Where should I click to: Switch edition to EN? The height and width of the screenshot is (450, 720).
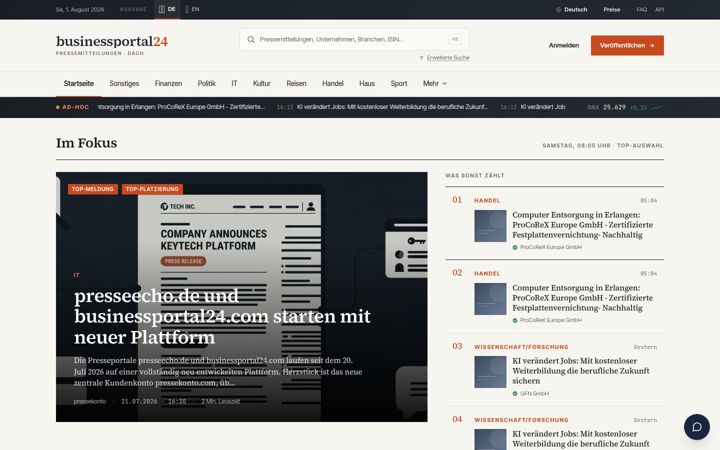[192, 9]
